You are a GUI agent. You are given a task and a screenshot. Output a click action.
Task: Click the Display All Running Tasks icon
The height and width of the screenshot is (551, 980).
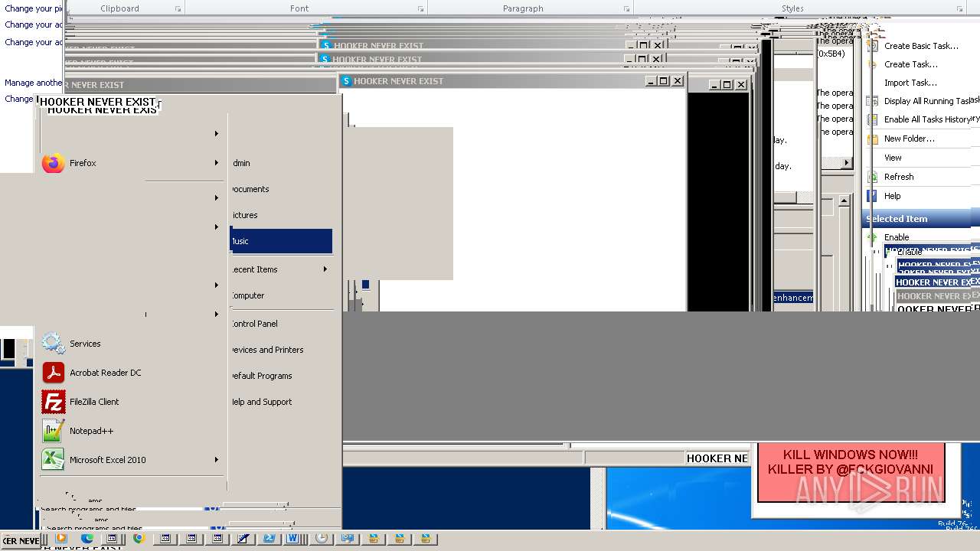point(872,101)
